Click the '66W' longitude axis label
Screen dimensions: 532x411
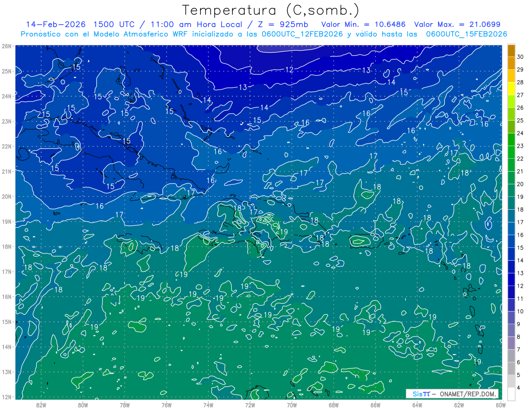pyautogui.click(x=375, y=405)
